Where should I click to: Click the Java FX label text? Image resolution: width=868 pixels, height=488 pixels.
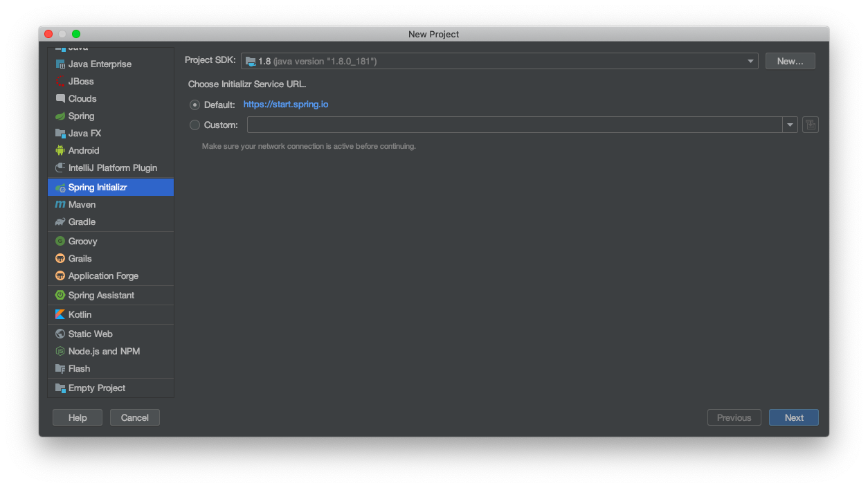point(85,134)
